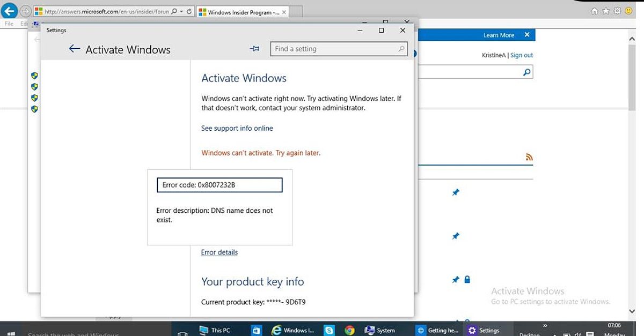Click the See support info online link
The image size is (644, 336).
(237, 128)
